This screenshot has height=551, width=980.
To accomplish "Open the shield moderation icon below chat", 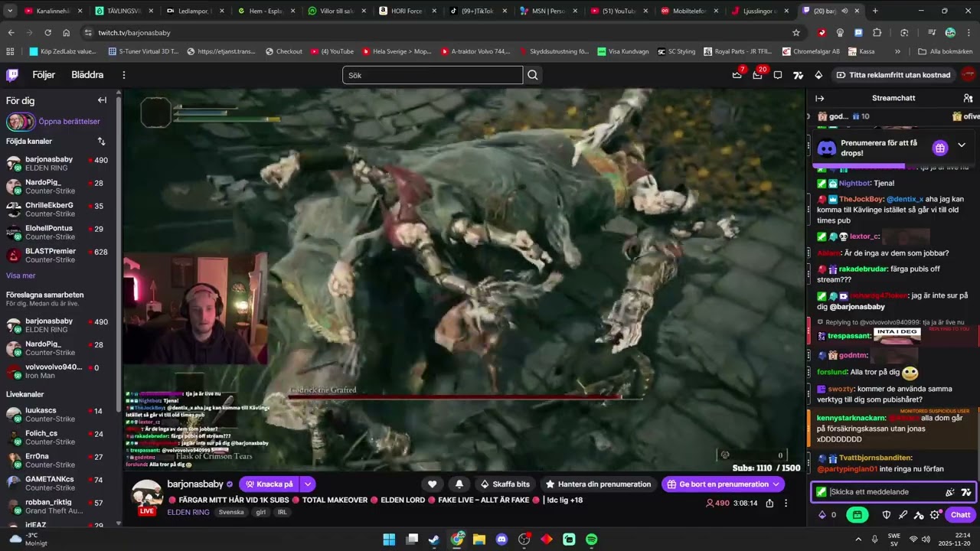I will coord(887,515).
